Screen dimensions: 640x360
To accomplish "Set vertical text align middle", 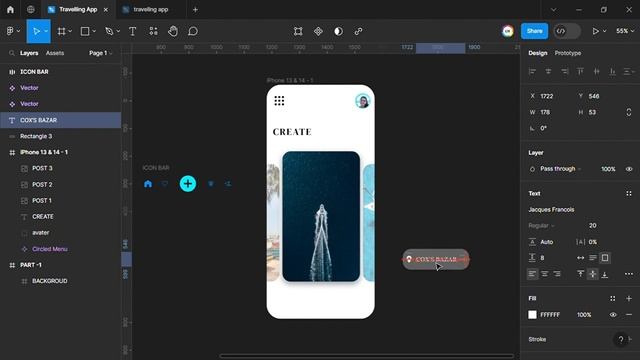I will click(x=593, y=274).
